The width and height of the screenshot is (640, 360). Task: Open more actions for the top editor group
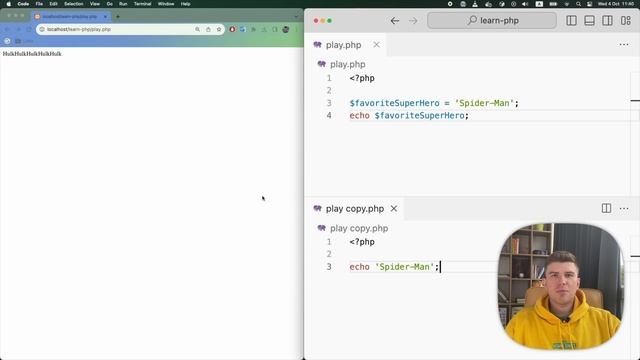pyautogui.click(x=624, y=45)
